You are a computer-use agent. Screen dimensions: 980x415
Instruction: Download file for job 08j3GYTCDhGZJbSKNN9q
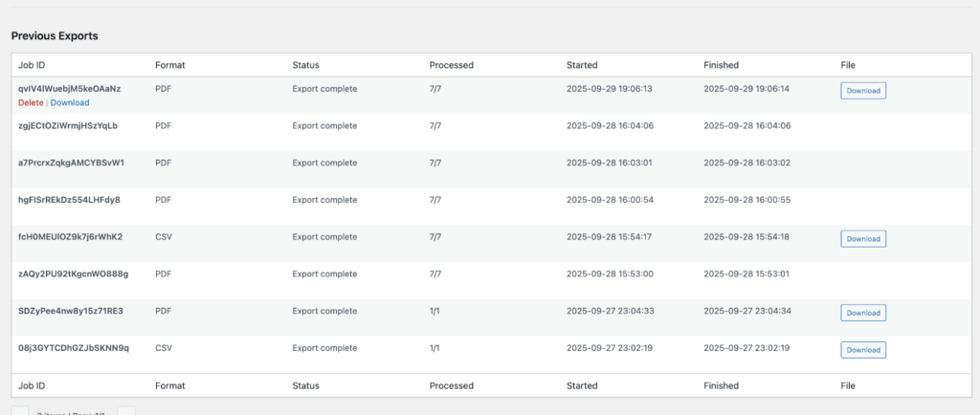[x=863, y=350]
